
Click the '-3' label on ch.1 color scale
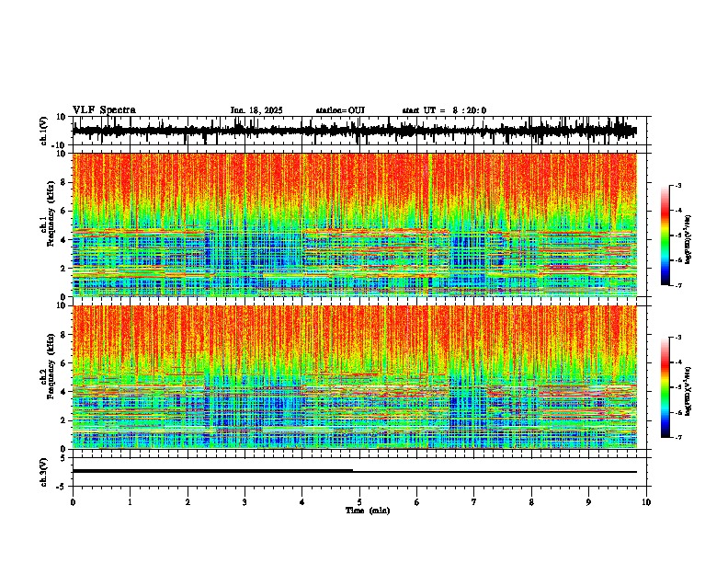pyautogui.click(x=677, y=186)
